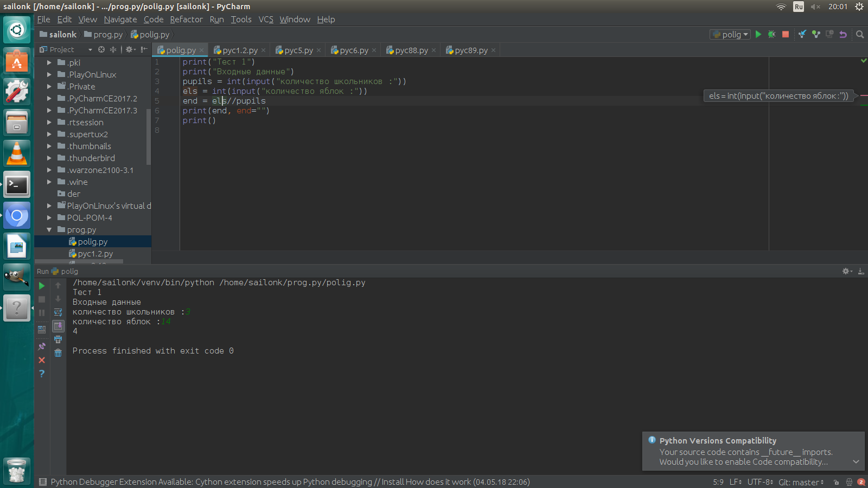Click the 5:9 caret position indicator
The height and width of the screenshot is (488, 868).
pyautogui.click(x=718, y=482)
